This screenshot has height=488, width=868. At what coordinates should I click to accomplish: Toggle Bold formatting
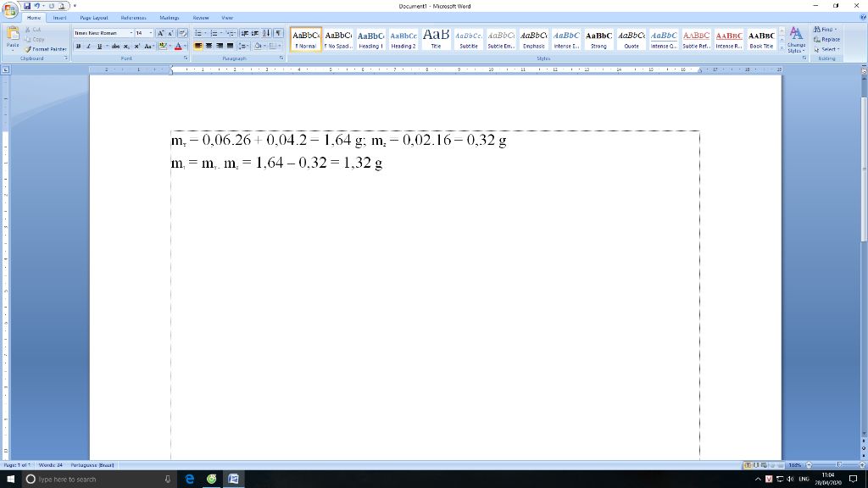point(78,47)
